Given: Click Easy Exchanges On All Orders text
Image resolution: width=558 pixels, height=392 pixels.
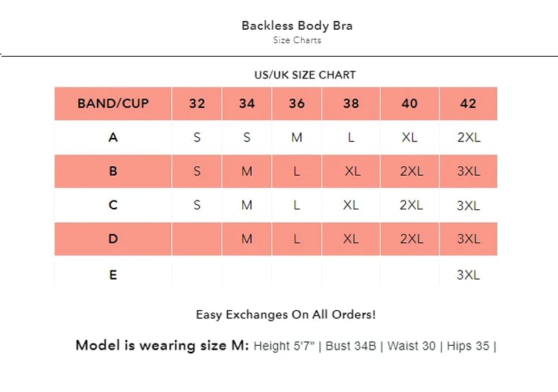Looking at the screenshot, I should point(285,314).
